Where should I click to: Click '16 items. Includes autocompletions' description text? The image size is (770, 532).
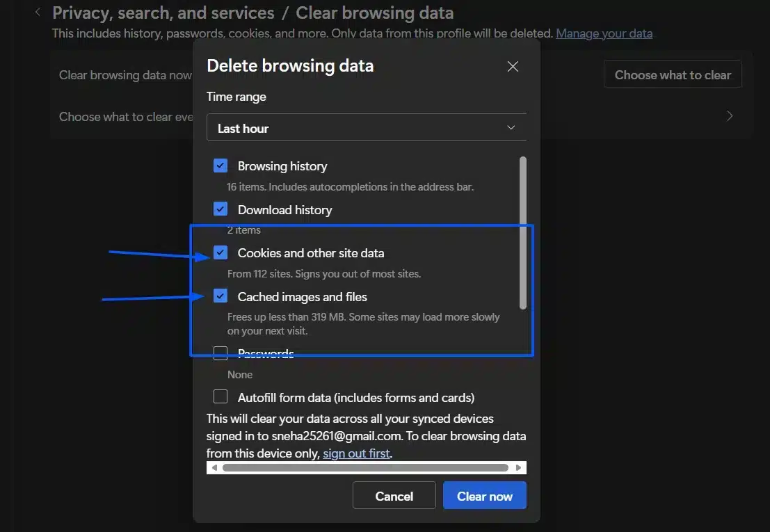(x=350, y=187)
